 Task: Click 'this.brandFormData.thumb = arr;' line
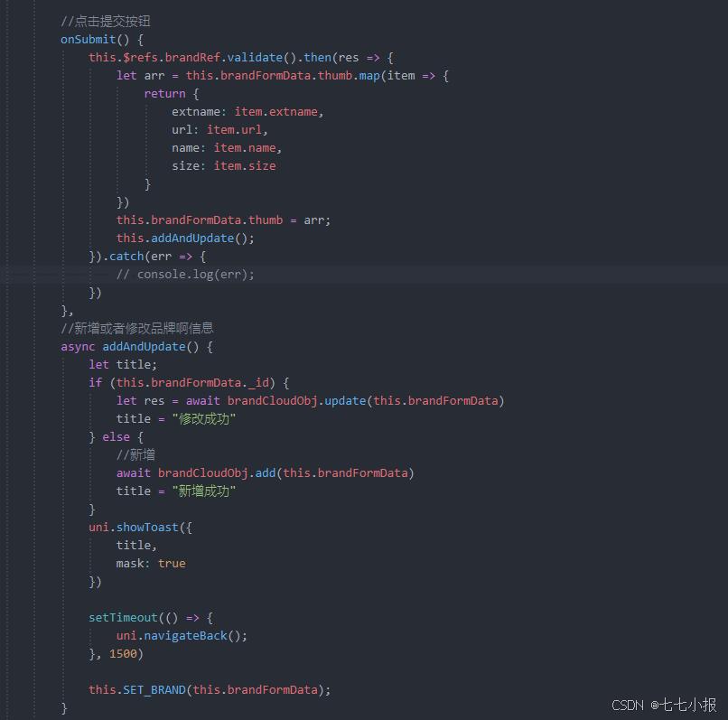223,220
